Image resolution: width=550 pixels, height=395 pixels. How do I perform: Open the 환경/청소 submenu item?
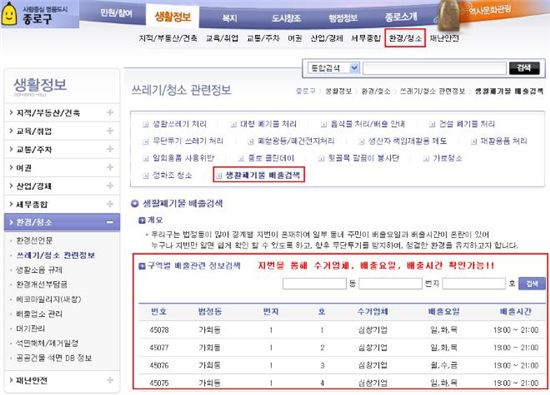pyautogui.click(x=405, y=38)
